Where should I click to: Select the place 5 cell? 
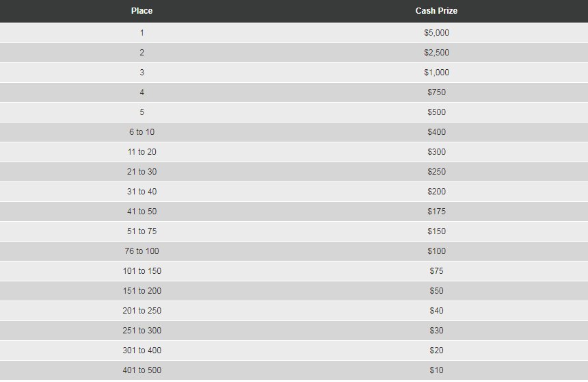(142, 112)
